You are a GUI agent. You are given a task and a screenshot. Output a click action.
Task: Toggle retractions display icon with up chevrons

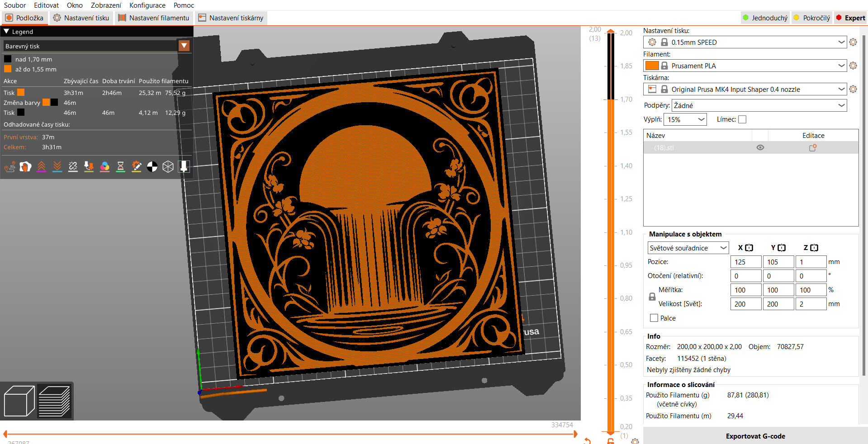pyautogui.click(x=42, y=167)
